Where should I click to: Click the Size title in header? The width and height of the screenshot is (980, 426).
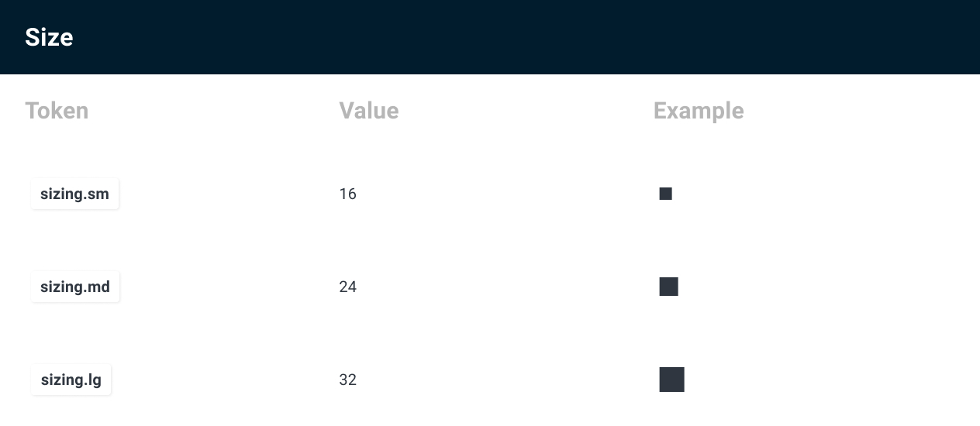[x=49, y=37]
